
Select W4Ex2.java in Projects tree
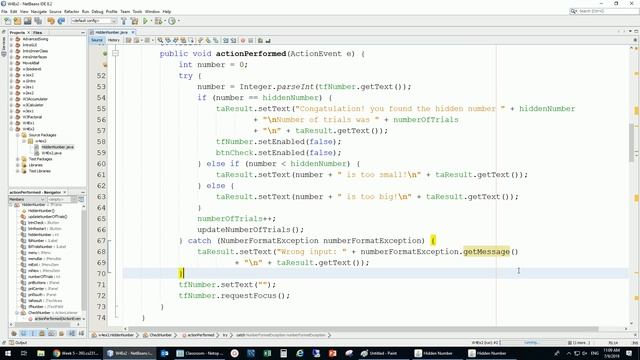click(x=51, y=153)
